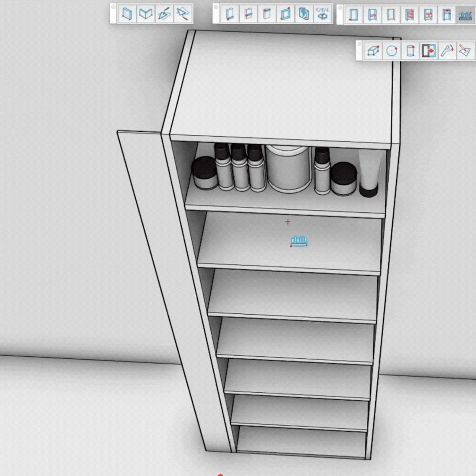Choose the circle drawing tool
Screen dimensions: 476x476
[x=391, y=51]
